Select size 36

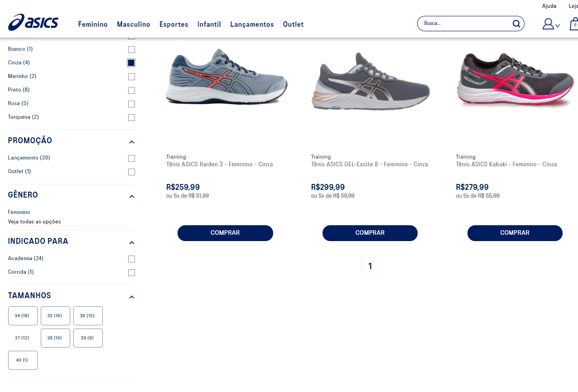88,316
